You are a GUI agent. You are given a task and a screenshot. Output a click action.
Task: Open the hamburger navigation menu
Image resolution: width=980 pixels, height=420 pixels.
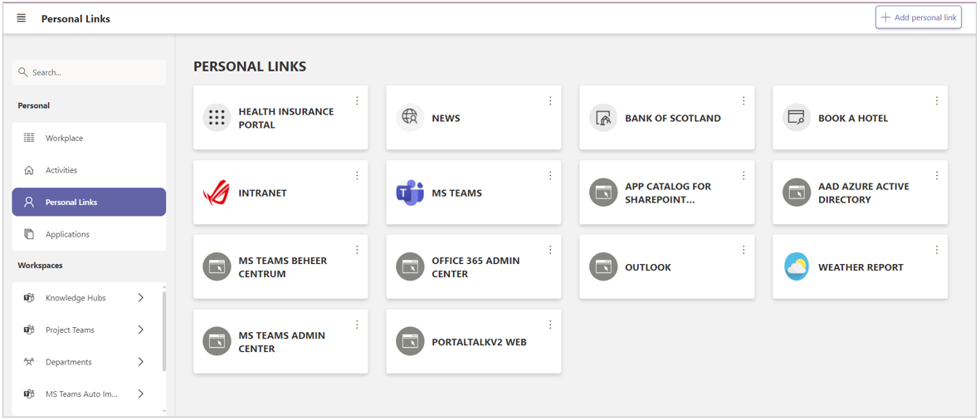pyautogui.click(x=22, y=18)
